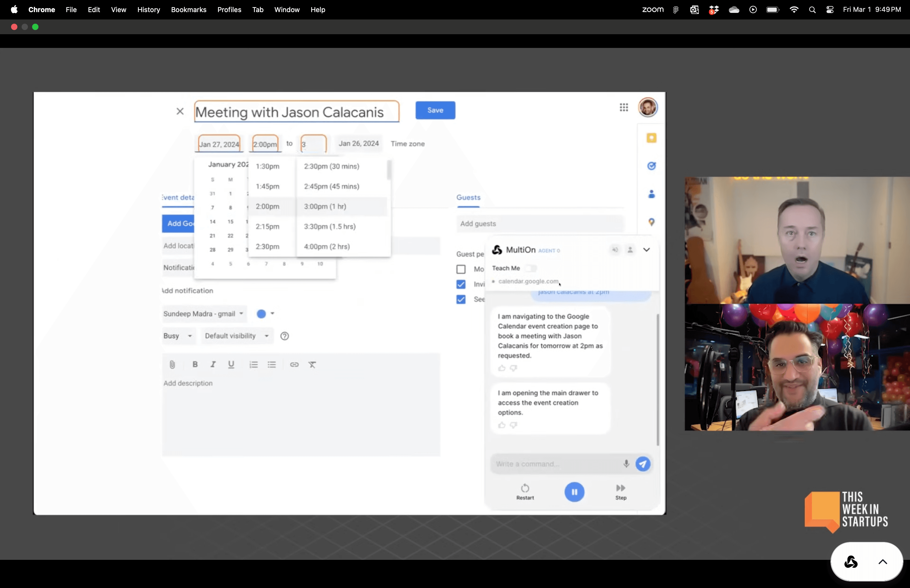Select 3:30pm (1.5 hrs) end time
This screenshot has width=910, height=588.
click(342, 226)
